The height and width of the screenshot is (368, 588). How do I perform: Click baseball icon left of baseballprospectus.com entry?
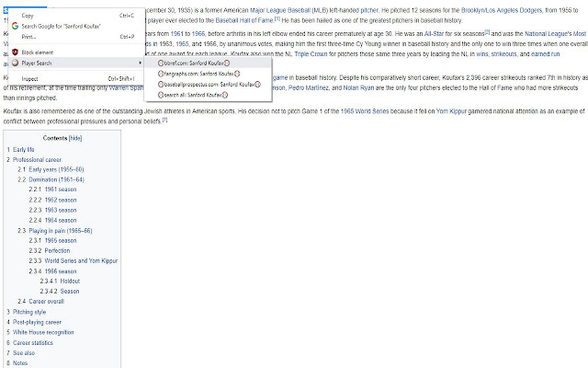pyautogui.click(x=161, y=84)
